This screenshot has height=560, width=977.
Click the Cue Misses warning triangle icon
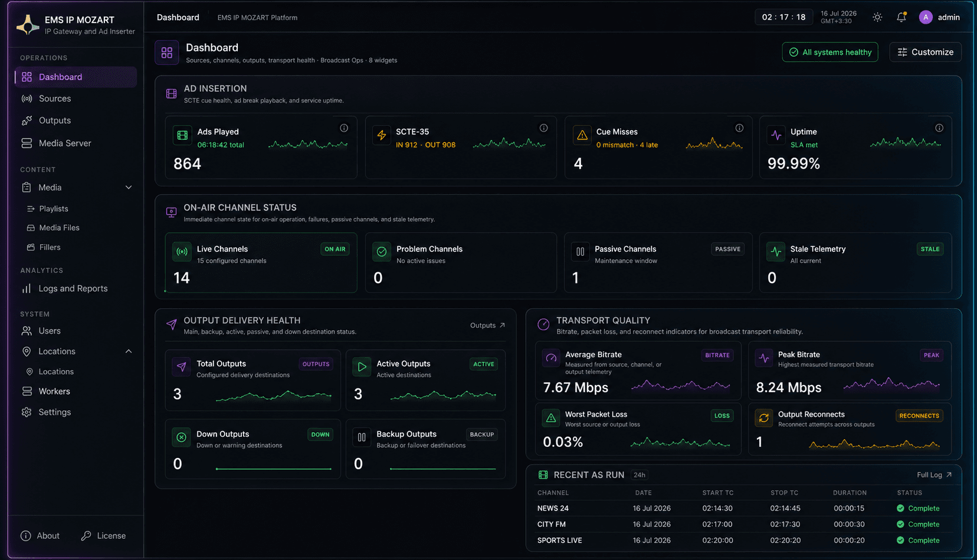pyautogui.click(x=582, y=136)
